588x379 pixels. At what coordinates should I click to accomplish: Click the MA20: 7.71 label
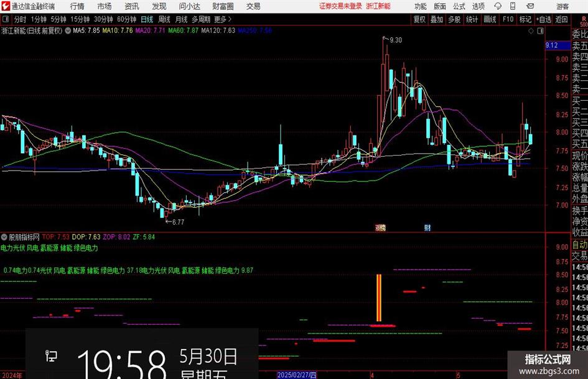[x=150, y=30]
